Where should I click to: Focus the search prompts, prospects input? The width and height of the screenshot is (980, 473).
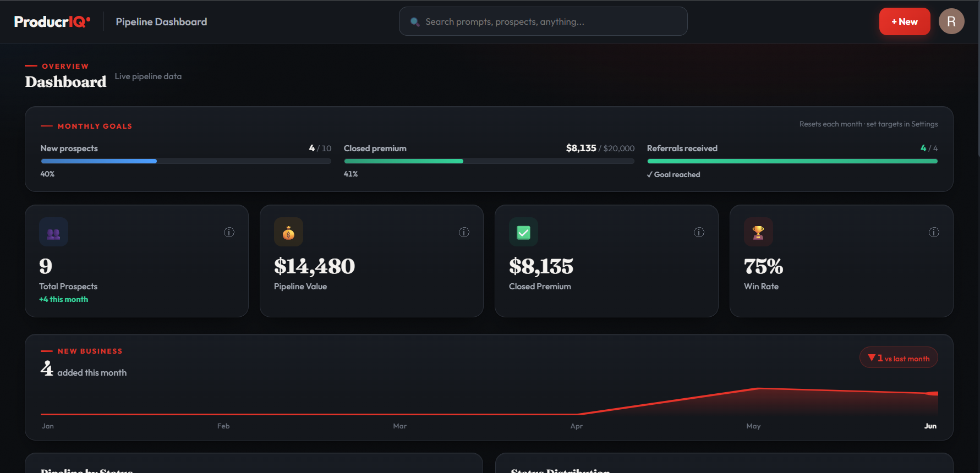pyautogui.click(x=543, y=21)
